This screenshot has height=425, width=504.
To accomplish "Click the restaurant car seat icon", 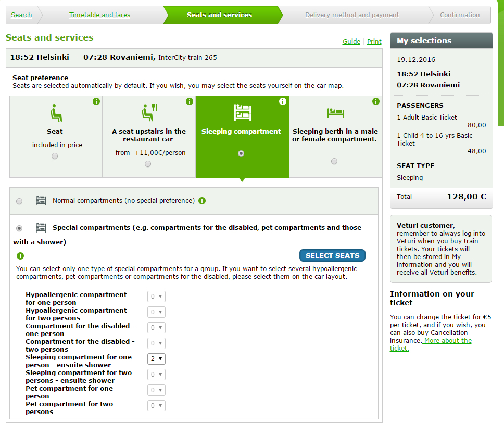I will click(149, 112).
